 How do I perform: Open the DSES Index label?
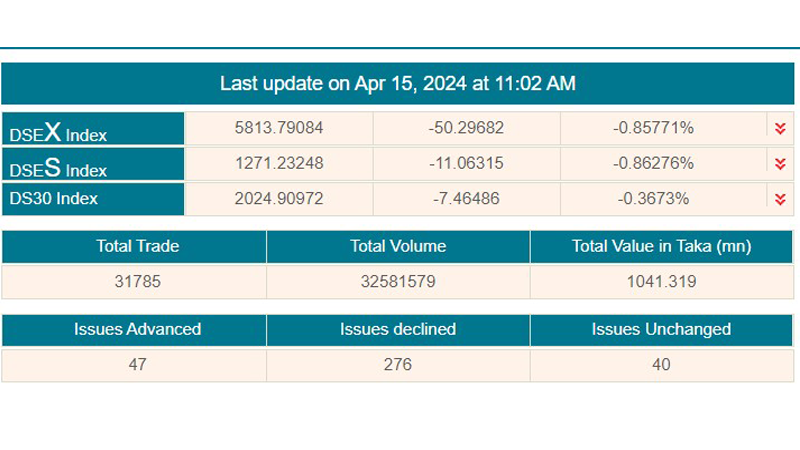coord(58,167)
